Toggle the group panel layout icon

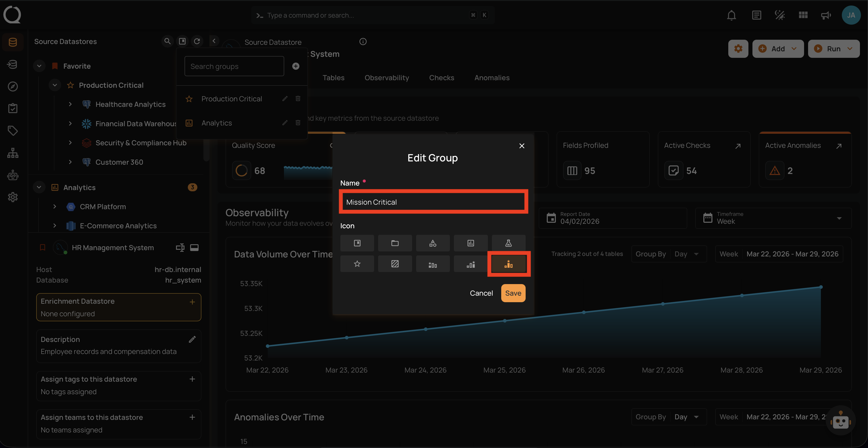click(182, 41)
